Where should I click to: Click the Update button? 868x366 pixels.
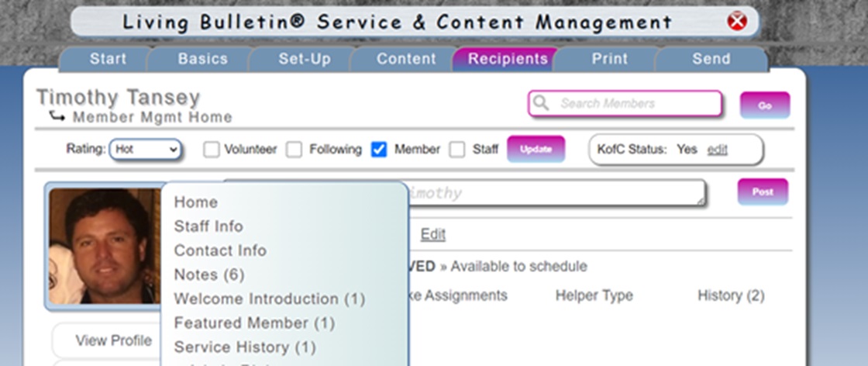536,149
